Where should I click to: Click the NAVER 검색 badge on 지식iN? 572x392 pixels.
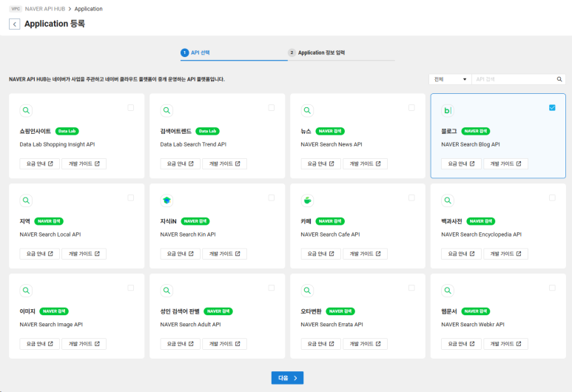tap(195, 221)
